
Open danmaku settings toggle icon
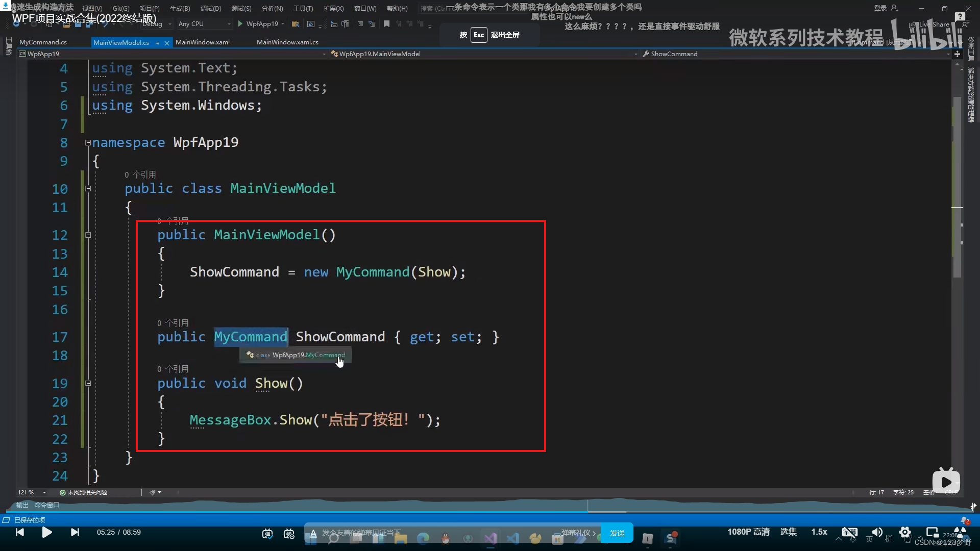289,534
